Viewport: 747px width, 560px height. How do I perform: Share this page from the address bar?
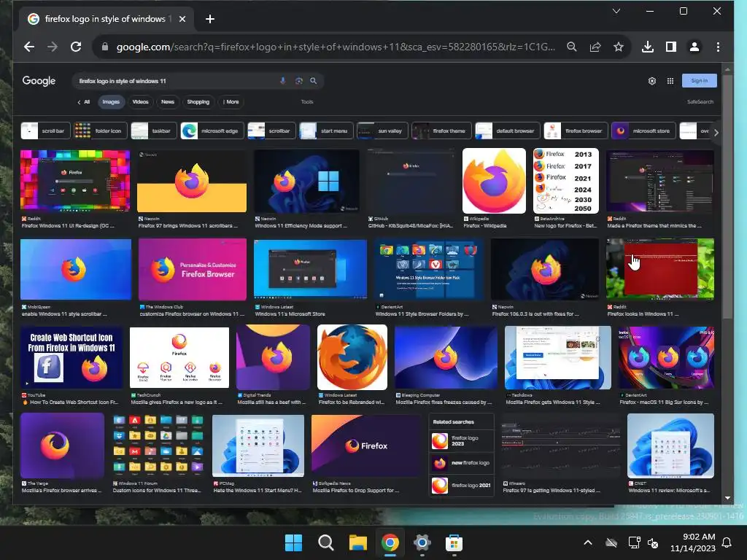(595, 47)
